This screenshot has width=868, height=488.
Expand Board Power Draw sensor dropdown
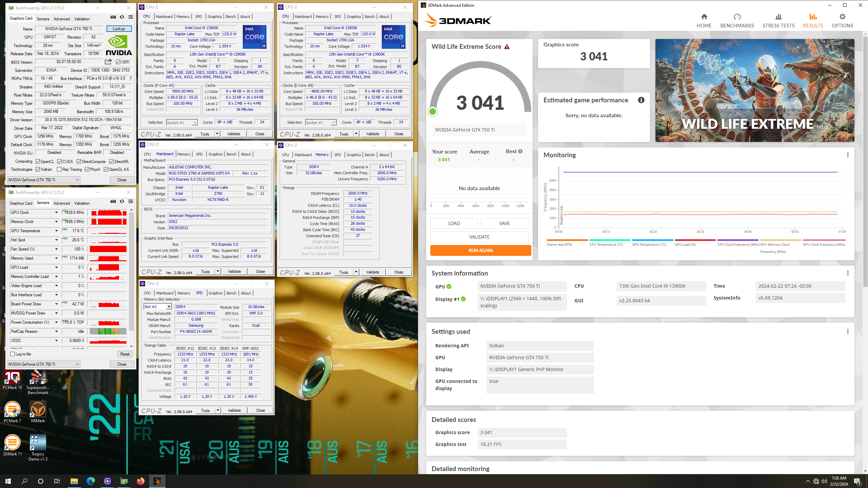coord(56,304)
